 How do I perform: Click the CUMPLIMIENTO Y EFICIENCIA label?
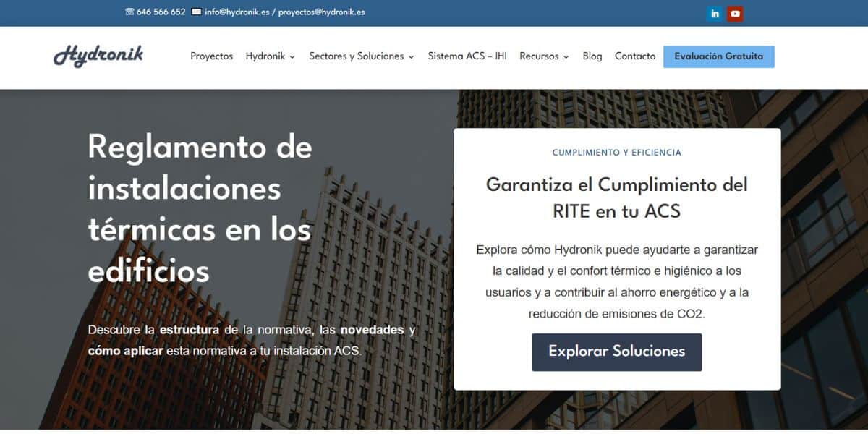point(616,152)
